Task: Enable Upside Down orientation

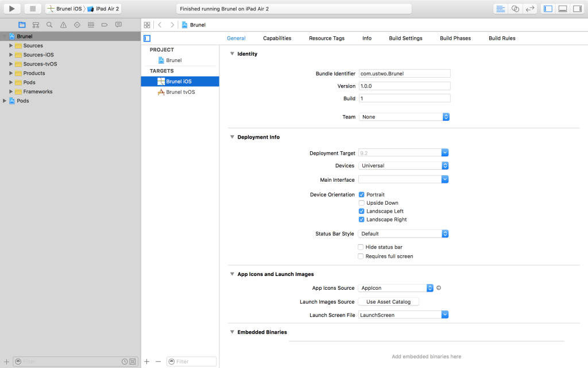Action: (362, 203)
